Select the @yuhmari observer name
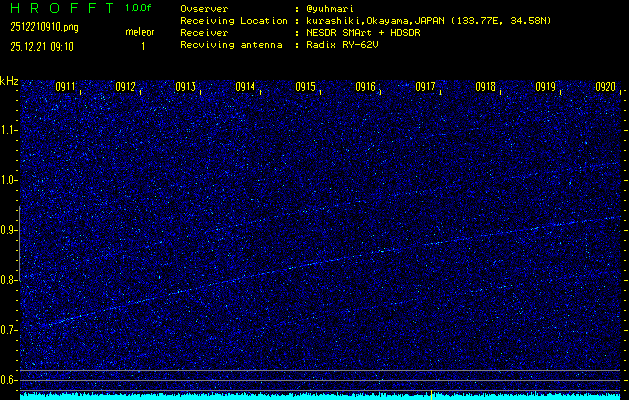This screenshot has height=400, width=629. pos(330,8)
